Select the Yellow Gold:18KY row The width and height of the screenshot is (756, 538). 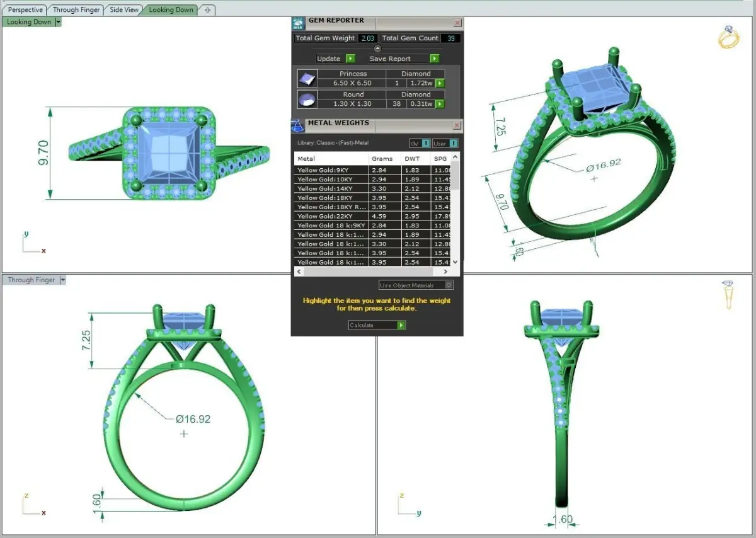pos(373,198)
